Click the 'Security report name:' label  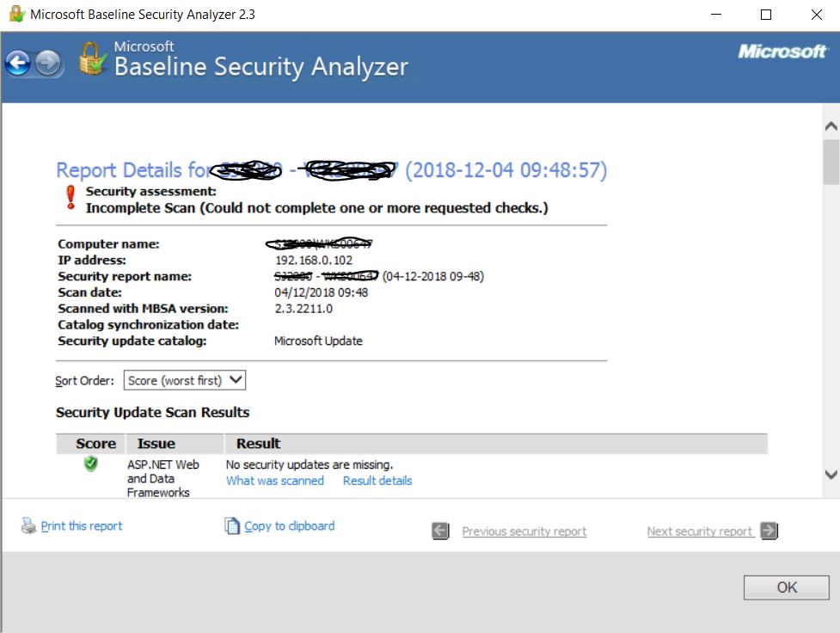[125, 277]
